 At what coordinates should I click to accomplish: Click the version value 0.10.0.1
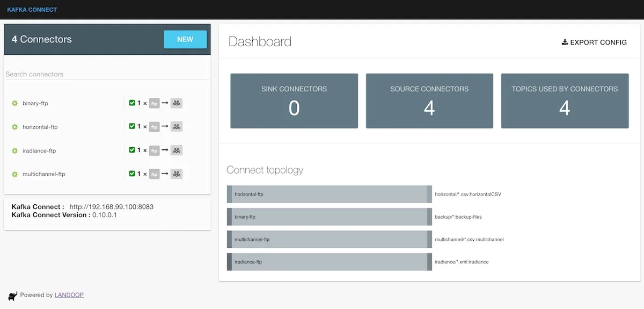pos(105,214)
